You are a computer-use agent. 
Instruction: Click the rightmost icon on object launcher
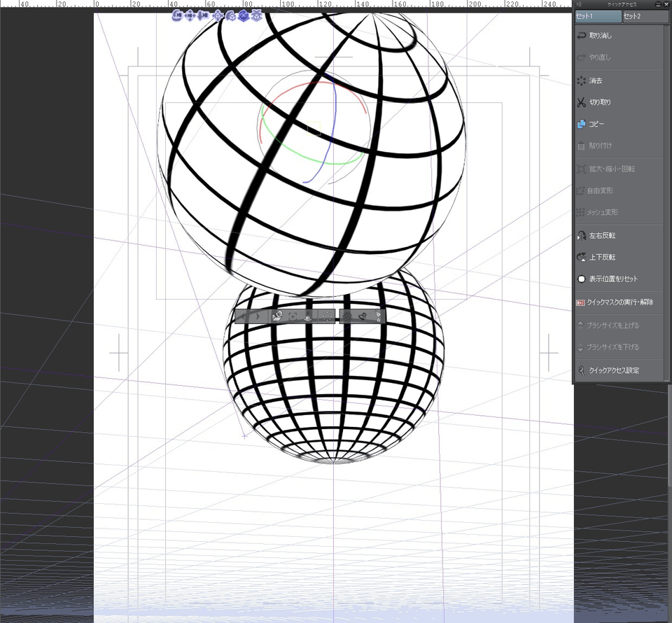(x=377, y=316)
